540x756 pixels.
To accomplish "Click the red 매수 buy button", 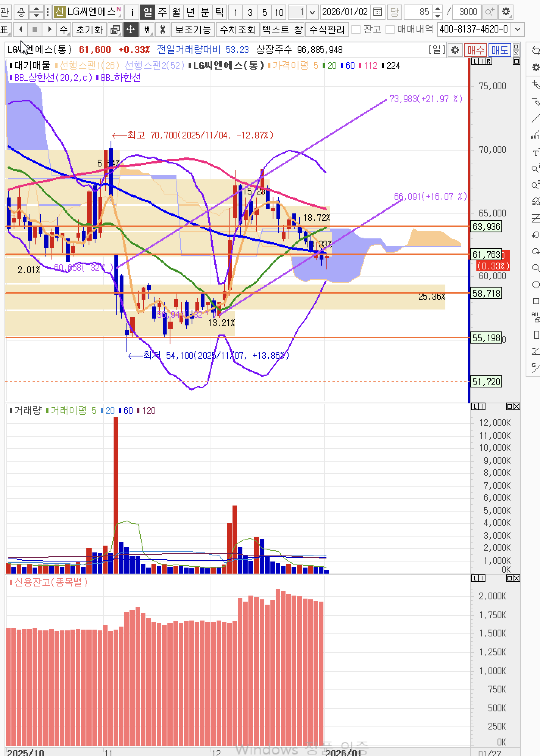I will click(x=476, y=50).
